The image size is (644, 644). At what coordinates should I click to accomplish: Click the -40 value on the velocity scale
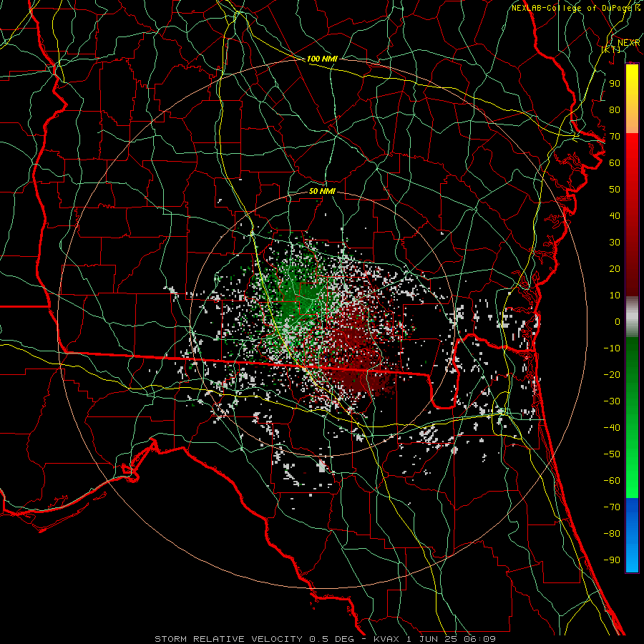(x=612, y=428)
